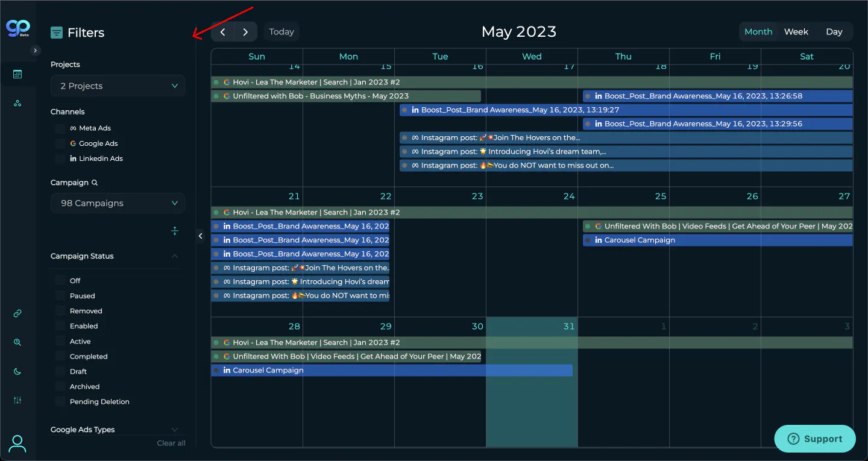The width and height of the screenshot is (868, 461).
Task: Collapse the Campaign Status section
Action: (175, 256)
